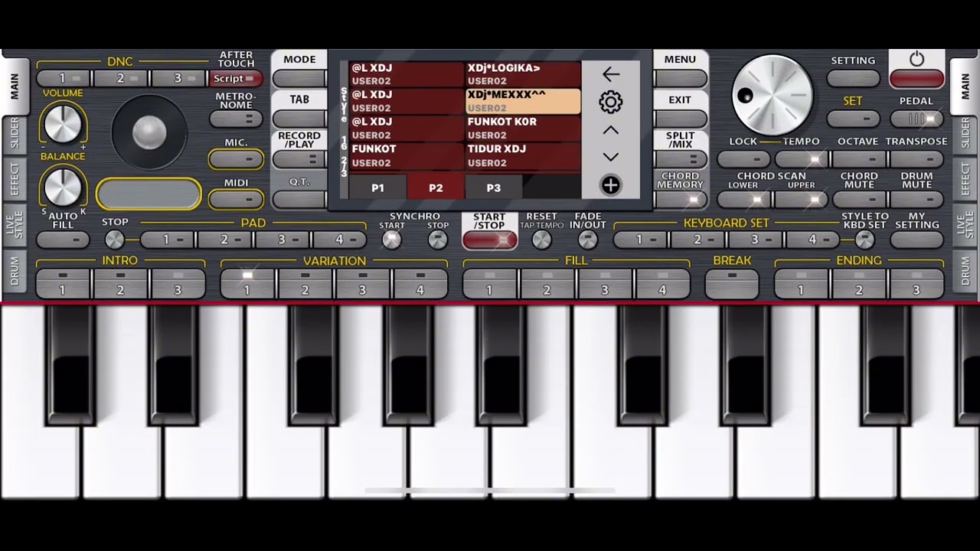Screen dimensions: 980x551
Task: Click the Balance knob
Action: (x=63, y=187)
